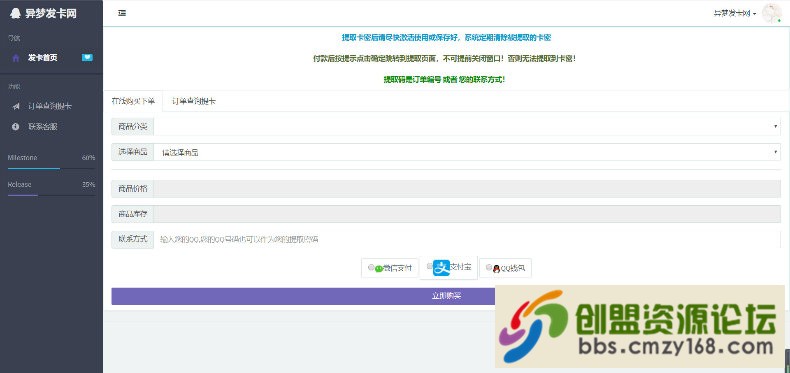The image size is (790, 373).
Task: Open 订单查询提卡 in the sidebar menu
Action: pos(51,106)
